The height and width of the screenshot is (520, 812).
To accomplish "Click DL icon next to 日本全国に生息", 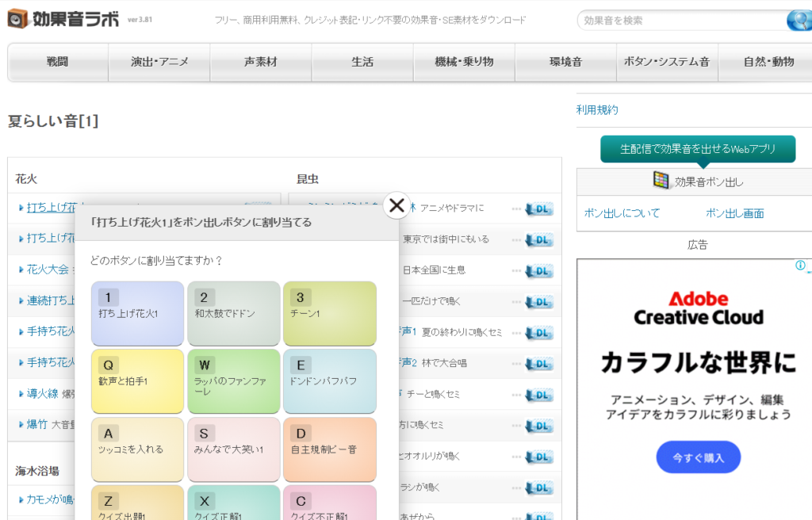I will coord(539,270).
